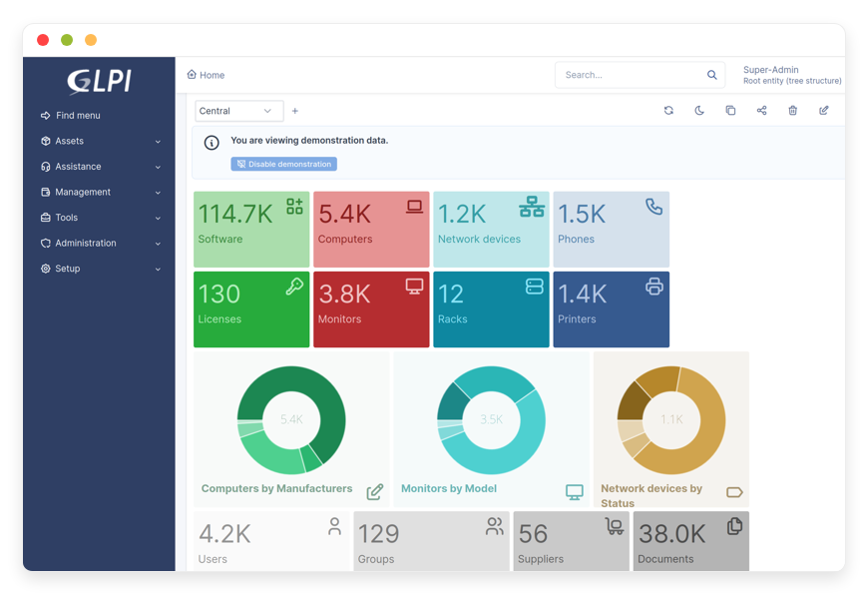Click the Computers by Manufacturers donut chart
Screen dimensions: 868x594
coord(291,420)
